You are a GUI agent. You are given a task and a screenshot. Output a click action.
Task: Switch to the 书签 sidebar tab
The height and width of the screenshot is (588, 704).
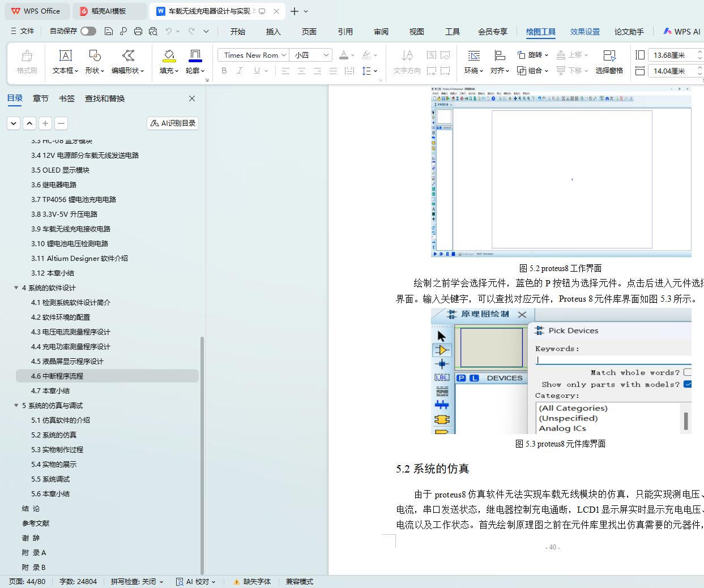pyautogui.click(x=67, y=98)
